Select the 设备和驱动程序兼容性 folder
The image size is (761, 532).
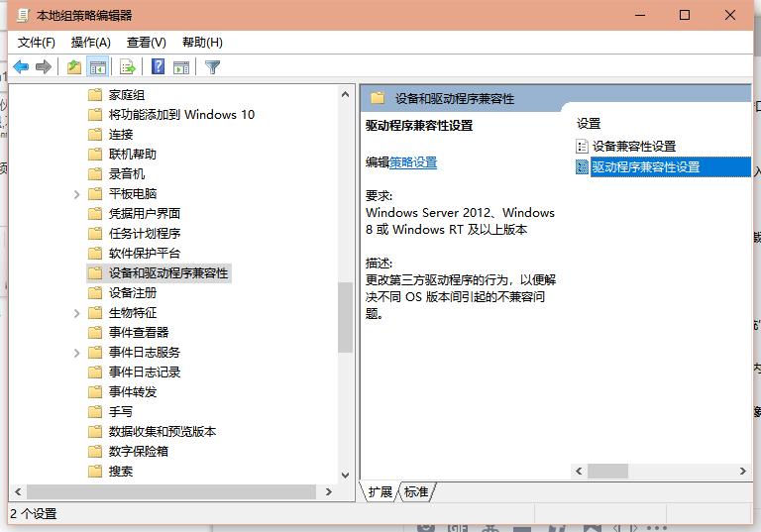168,272
